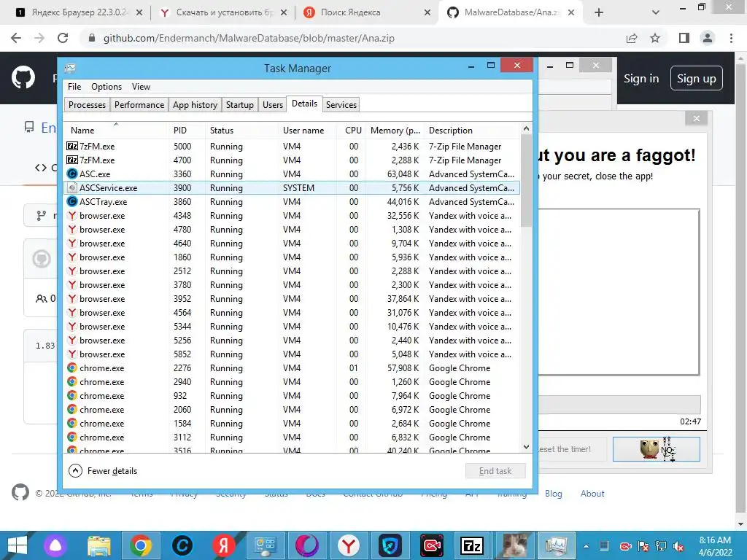Select browser.exe with PID 4348
The width and height of the screenshot is (747, 560).
pos(292,216)
